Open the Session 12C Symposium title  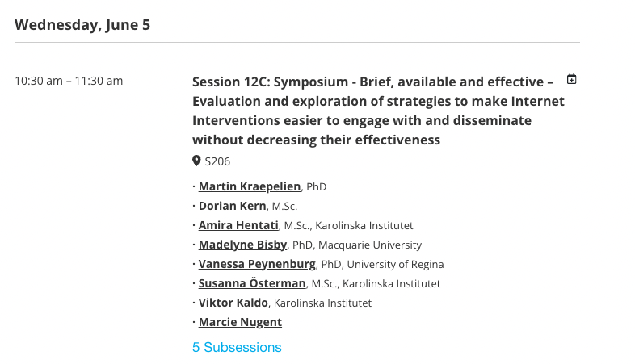378,111
